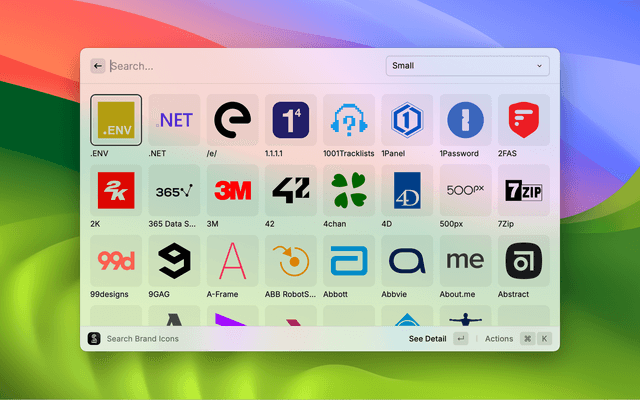Select the .ENV brand icon
The height and width of the screenshot is (400, 640).
[116, 120]
